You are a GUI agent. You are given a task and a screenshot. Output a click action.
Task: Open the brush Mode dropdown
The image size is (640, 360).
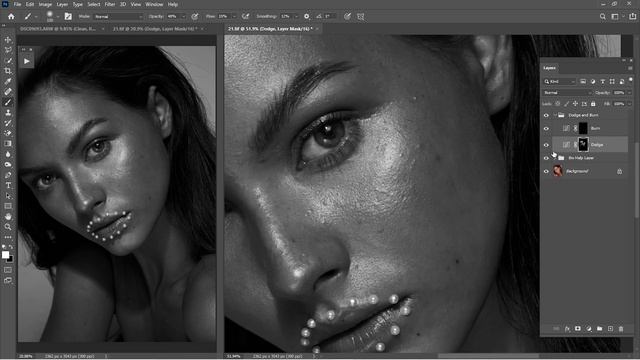(x=118, y=16)
